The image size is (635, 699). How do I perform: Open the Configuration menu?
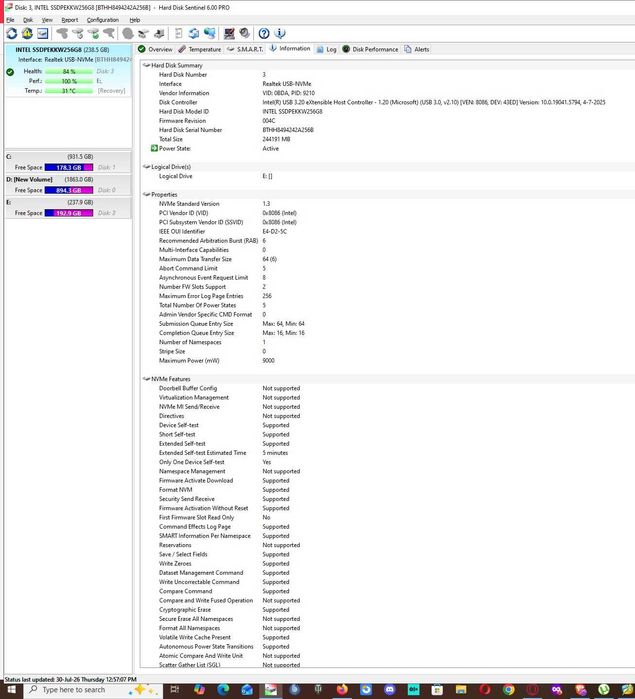click(x=103, y=20)
